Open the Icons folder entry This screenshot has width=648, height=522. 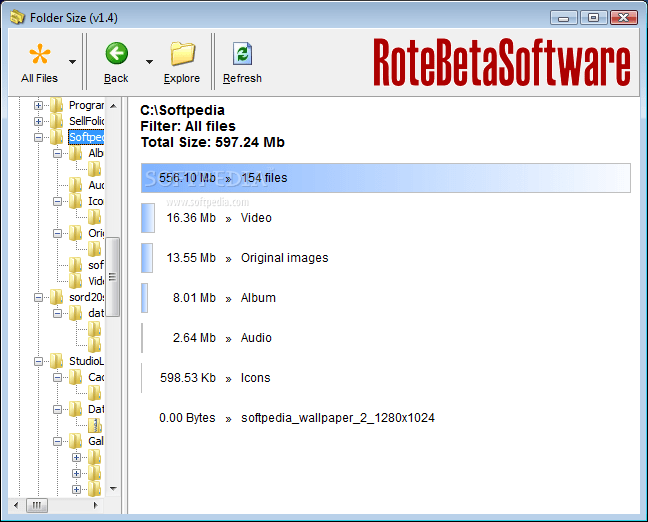(255, 378)
